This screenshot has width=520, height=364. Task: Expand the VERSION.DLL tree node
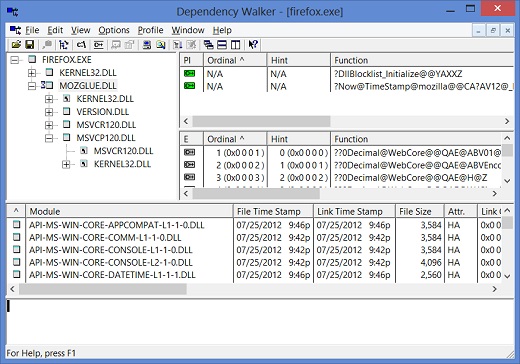[49, 112]
